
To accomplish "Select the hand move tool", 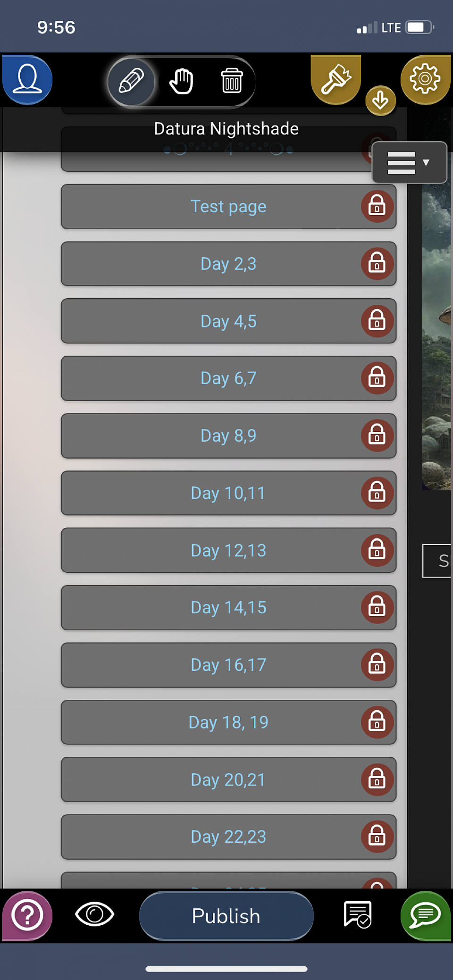I will tap(182, 82).
